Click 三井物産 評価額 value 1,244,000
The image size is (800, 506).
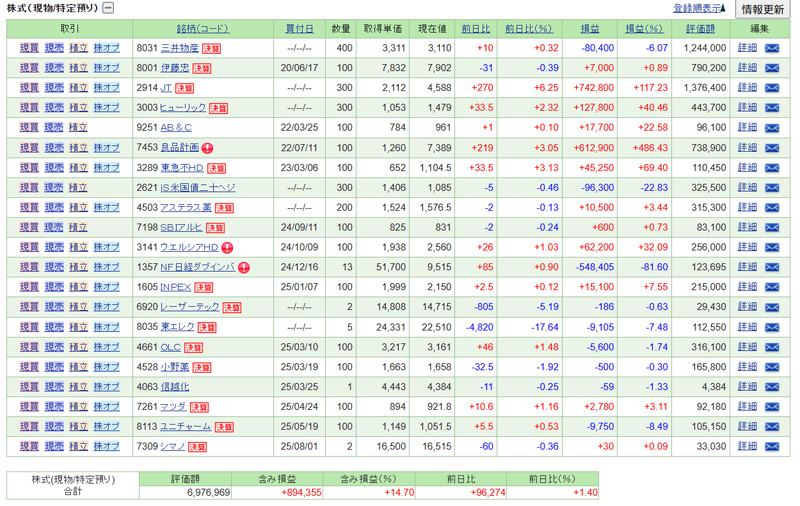click(x=705, y=48)
